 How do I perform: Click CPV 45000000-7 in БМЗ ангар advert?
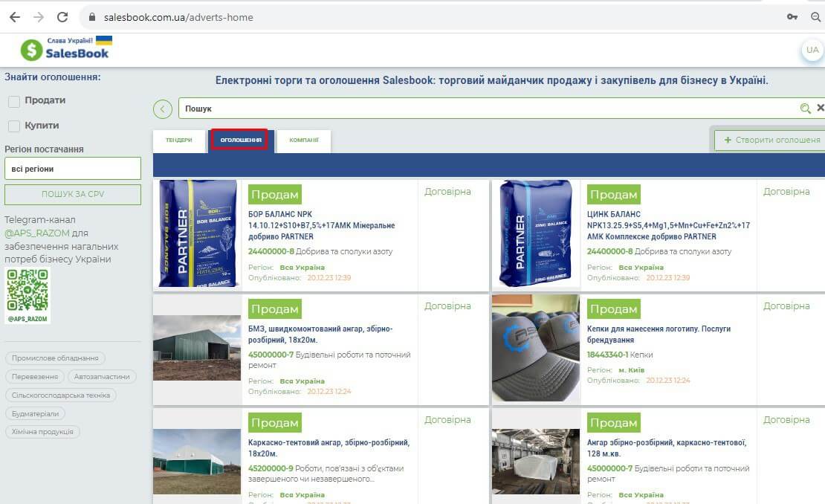pyautogui.click(x=271, y=355)
